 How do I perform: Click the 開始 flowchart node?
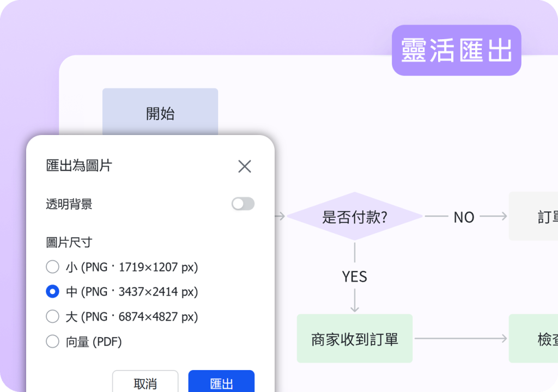[x=160, y=112]
